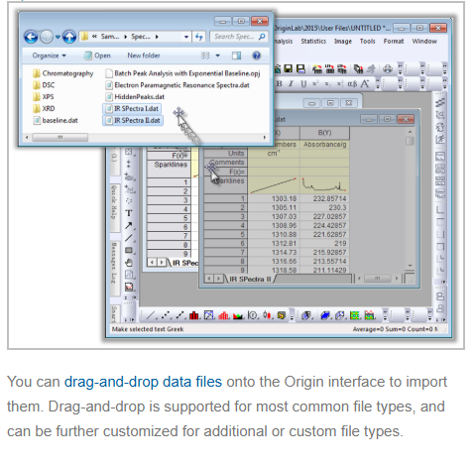Click the Save template icon in Origin
Image resolution: width=476 pixels, height=466 pixels.
tap(300, 68)
